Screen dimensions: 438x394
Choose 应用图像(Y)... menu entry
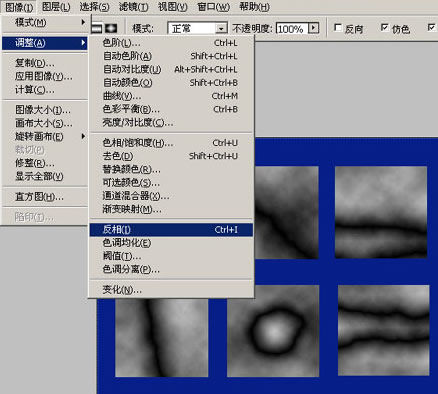click(45, 76)
